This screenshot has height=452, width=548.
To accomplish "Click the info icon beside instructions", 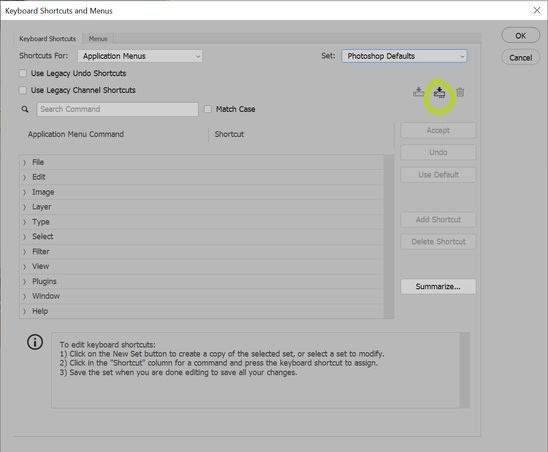I will coord(35,342).
